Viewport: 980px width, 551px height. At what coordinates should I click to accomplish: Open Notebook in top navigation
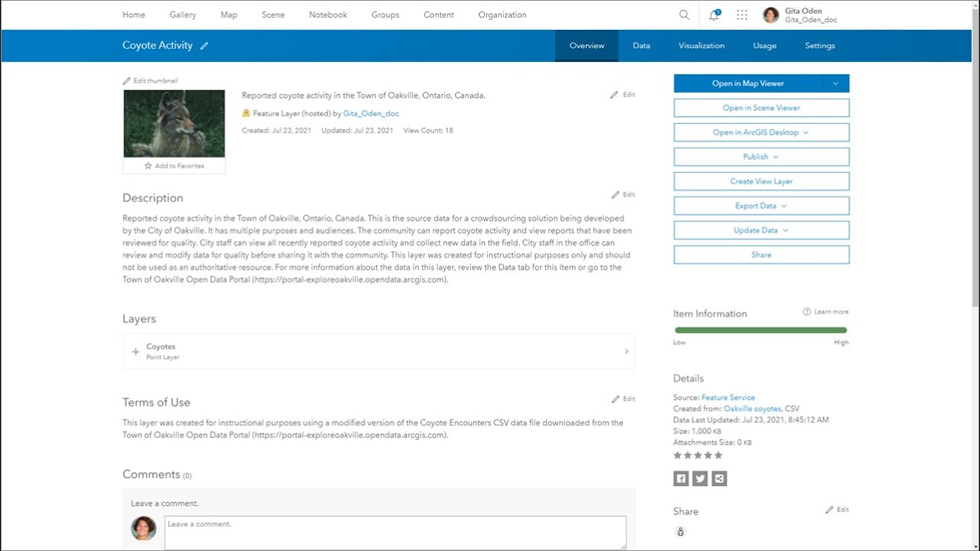click(328, 15)
